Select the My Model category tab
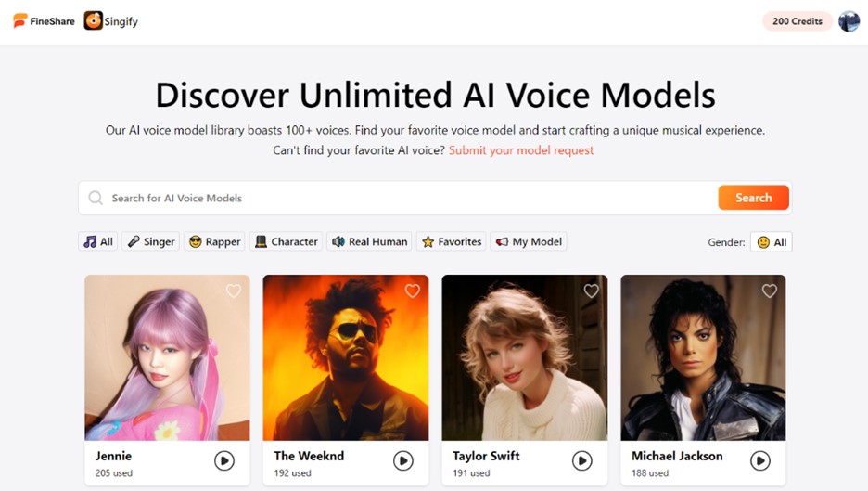The width and height of the screenshot is (868, 491). pyautogui.click(x=529, y=241)
